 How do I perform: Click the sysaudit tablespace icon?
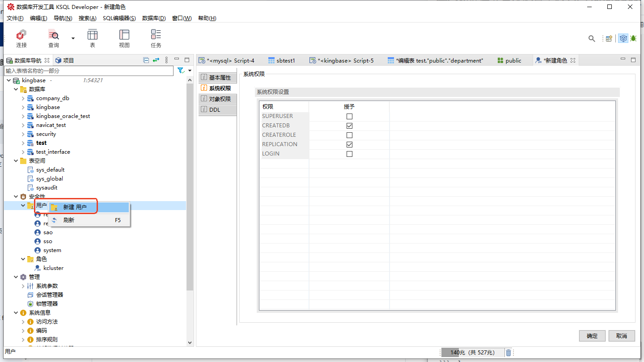click(30, 188)
